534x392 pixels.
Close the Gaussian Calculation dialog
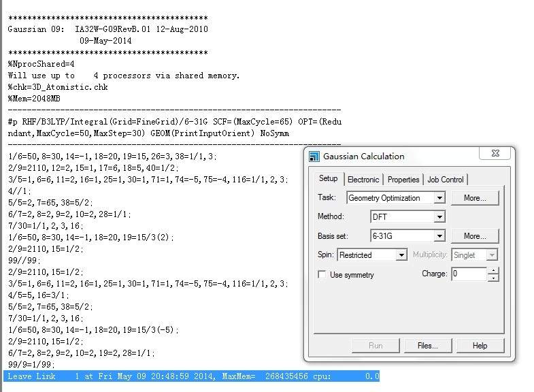(495, 153)
